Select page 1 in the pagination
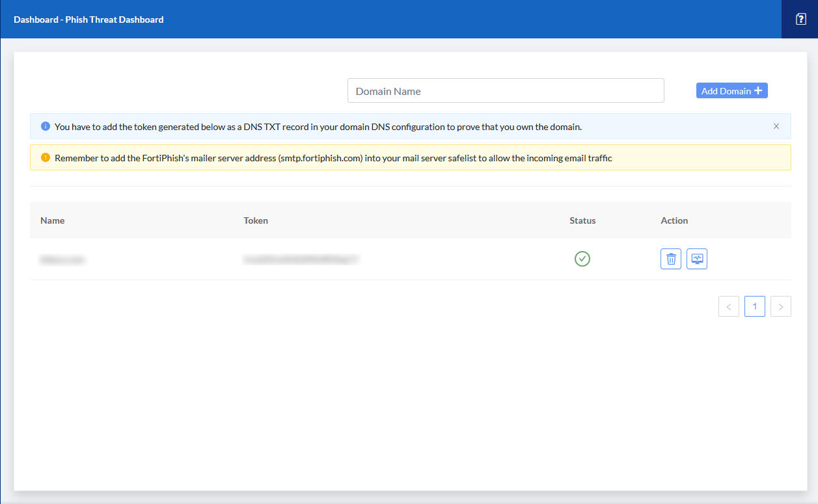 tap(755, 306)
